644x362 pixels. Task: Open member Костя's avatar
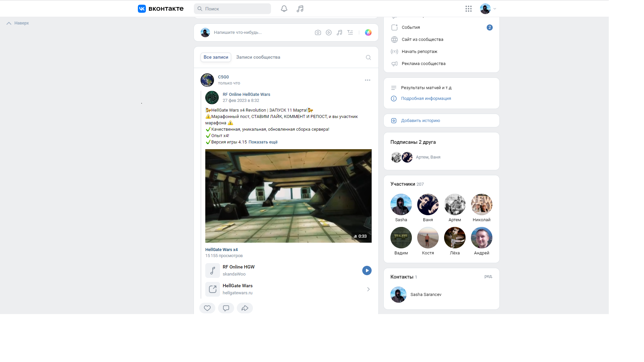[x=428, y=238]
